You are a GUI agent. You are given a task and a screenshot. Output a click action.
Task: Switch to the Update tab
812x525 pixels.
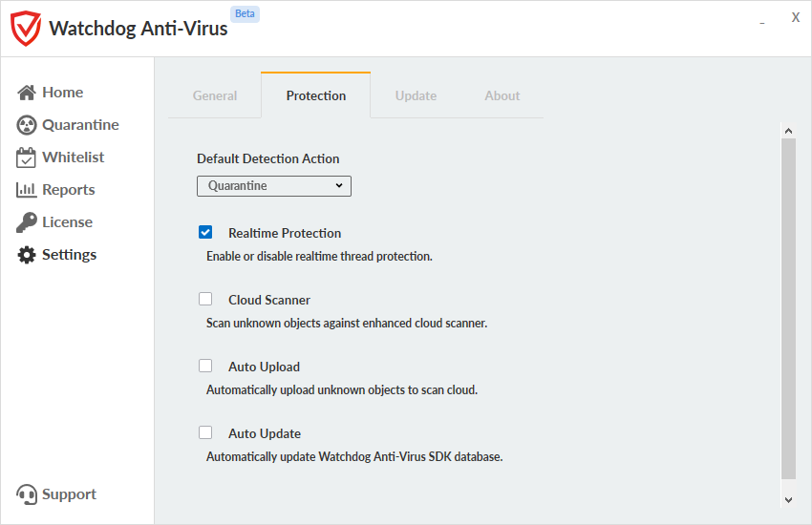416,95
